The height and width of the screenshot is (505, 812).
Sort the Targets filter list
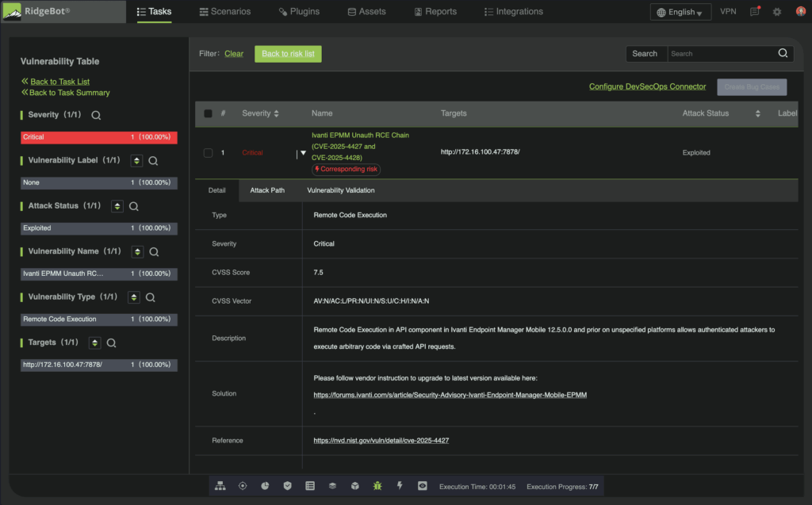pos(94,343)
